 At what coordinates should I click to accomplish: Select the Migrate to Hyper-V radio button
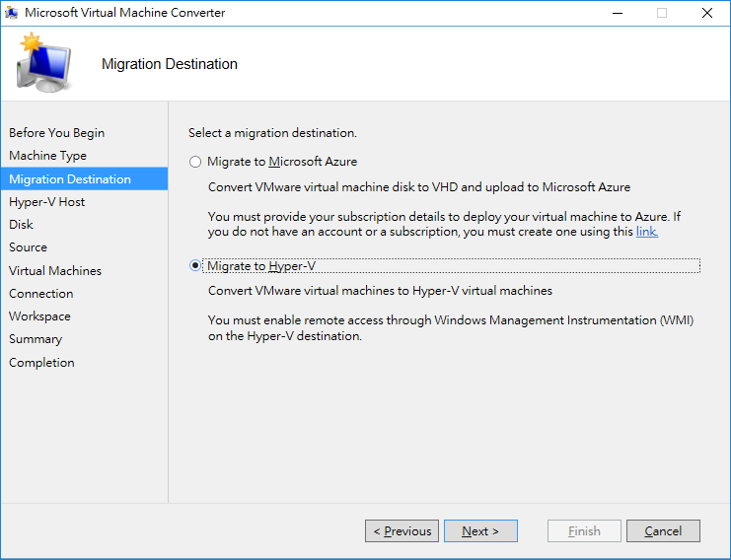tap(195, 265)
